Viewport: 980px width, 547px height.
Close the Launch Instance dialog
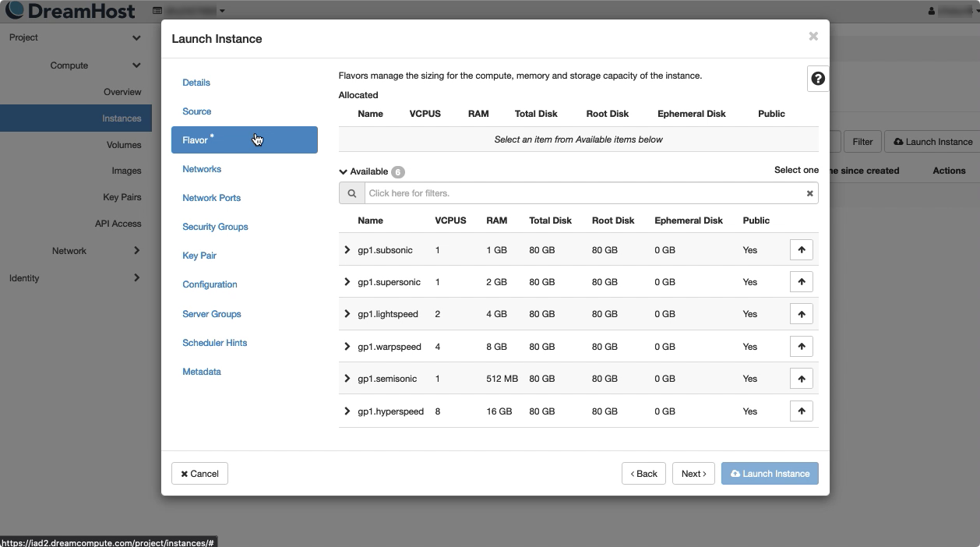tap(813, 37)
